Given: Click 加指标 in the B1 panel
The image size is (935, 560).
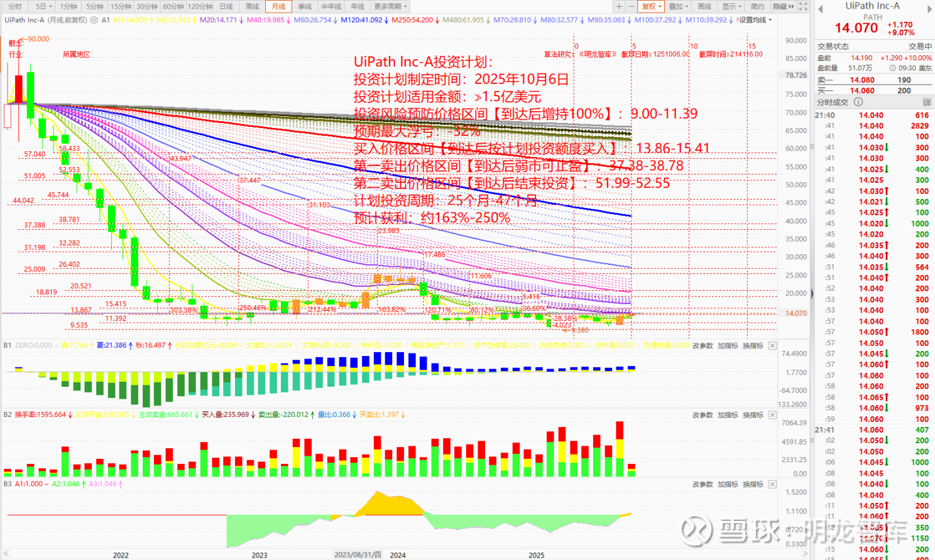Looking at the screenshot, I should coord(728,346).
